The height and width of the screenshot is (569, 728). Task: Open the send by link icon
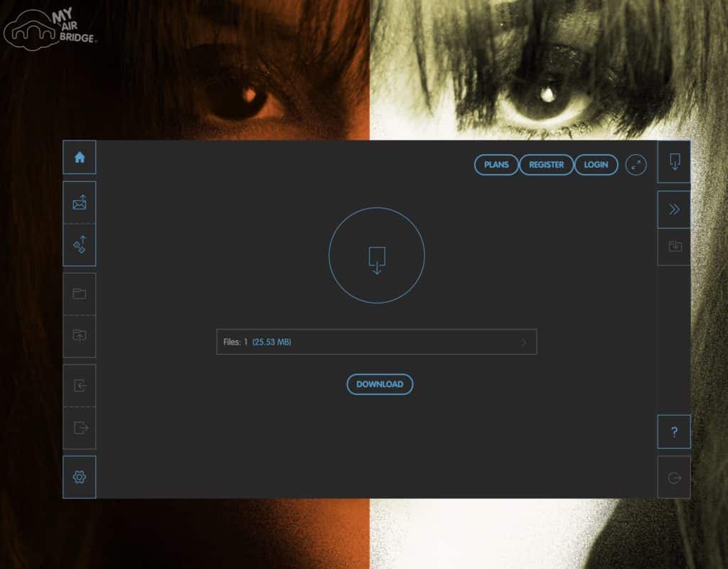tap(80, 244)
